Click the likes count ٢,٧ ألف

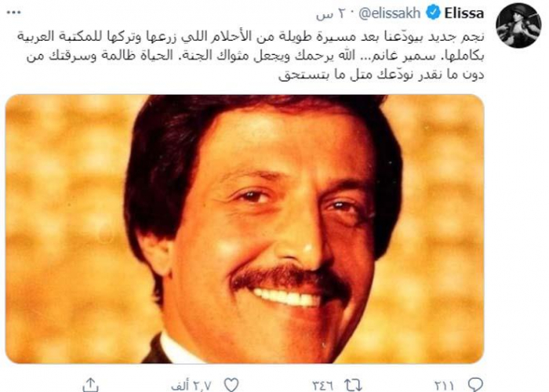tap(191, 386)
